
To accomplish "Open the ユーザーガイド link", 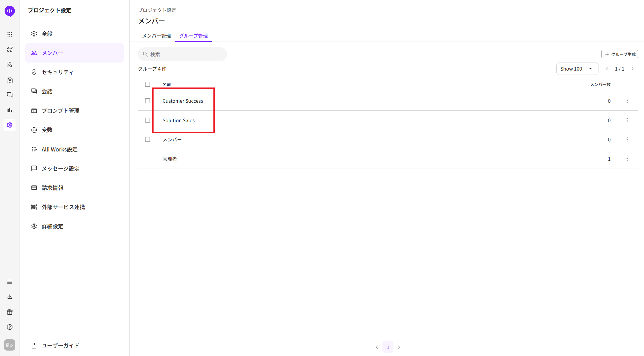I will (x=60, y=346).
